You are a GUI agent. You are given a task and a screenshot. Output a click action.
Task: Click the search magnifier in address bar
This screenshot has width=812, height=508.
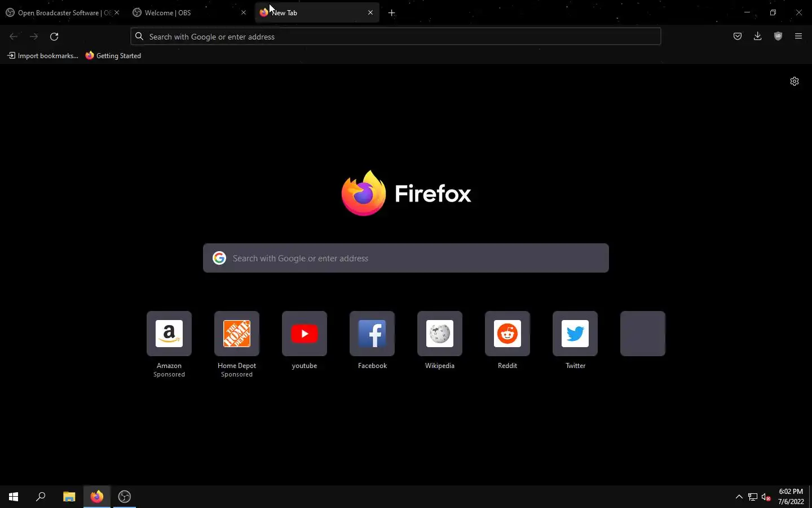click(x=139, y=36)
